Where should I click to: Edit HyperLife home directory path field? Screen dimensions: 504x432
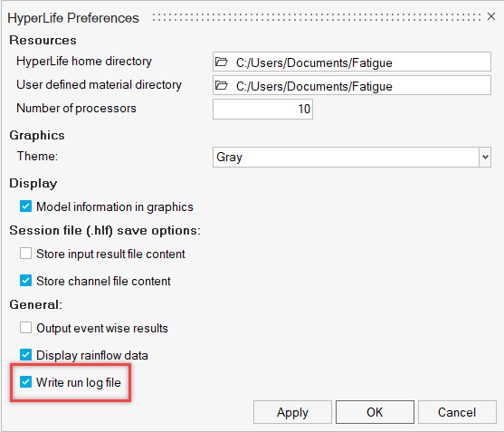352,62
